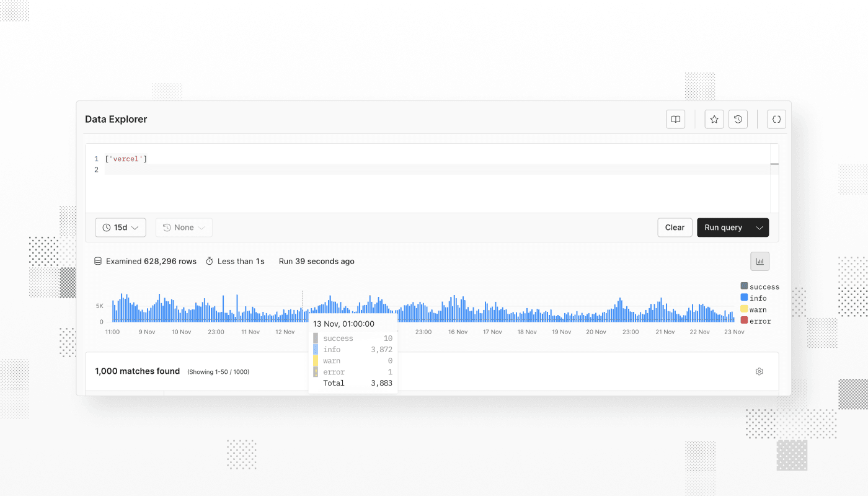The width and height of the screenshot is (868, 496).
Task: Click the blue info legend swatch
Action: pyautogui.click(x=744, y=298)
